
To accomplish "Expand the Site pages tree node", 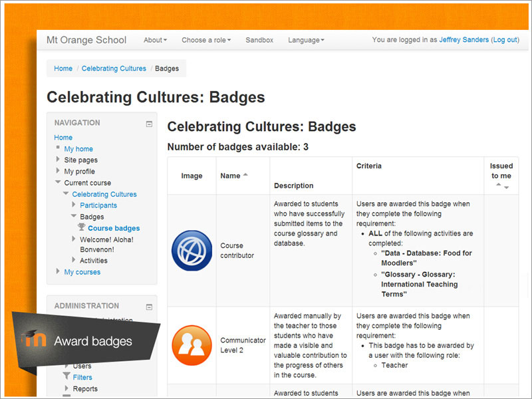I will 58,160.
